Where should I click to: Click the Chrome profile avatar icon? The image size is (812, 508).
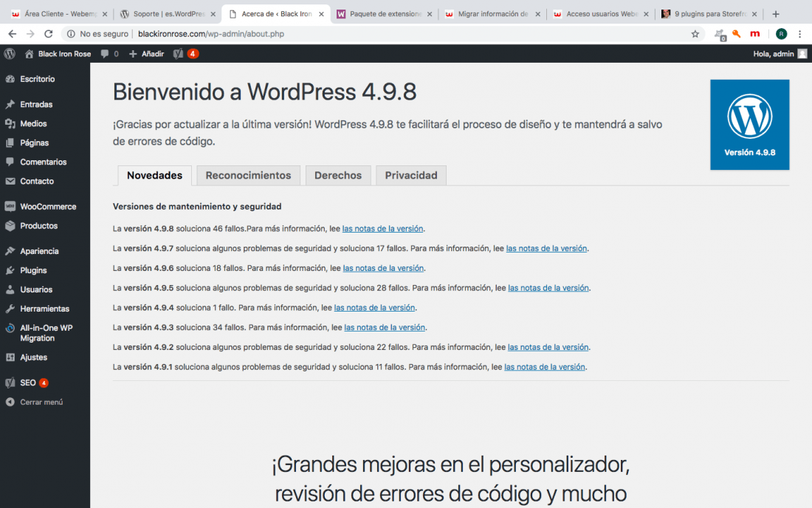782,34
